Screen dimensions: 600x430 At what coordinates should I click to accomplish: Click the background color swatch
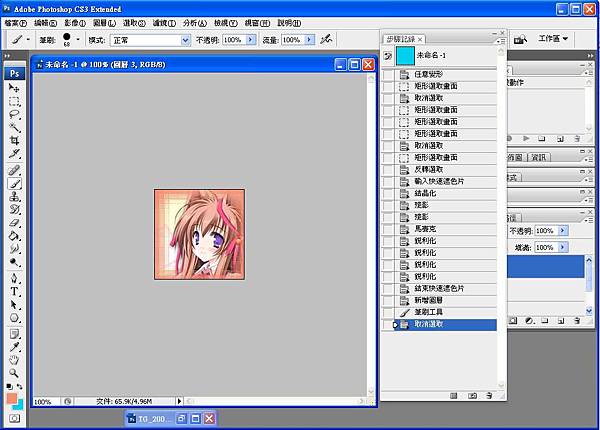pyautogui.click(x=20, y=405)
